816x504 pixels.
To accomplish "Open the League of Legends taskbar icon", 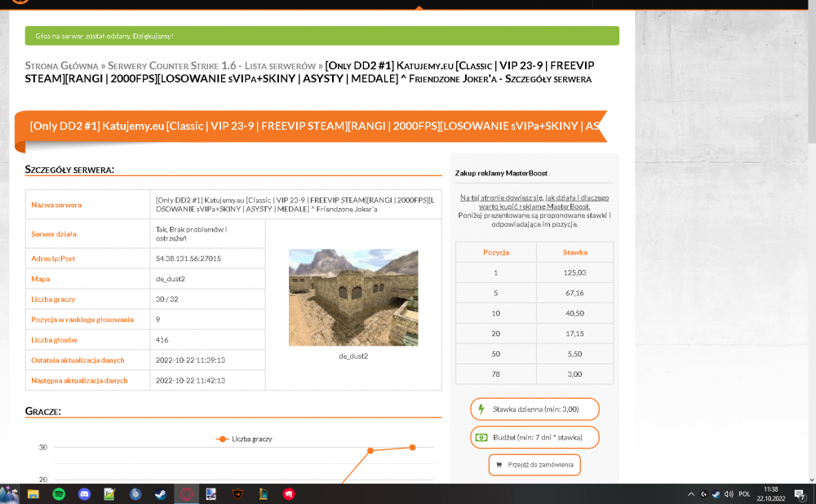I will [263, 494].
